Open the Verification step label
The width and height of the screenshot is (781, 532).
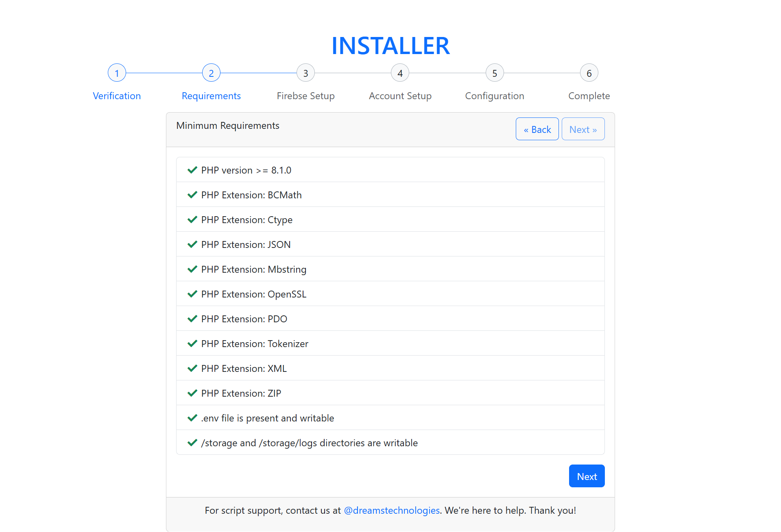pyautogui.click(x=117, y=96)
